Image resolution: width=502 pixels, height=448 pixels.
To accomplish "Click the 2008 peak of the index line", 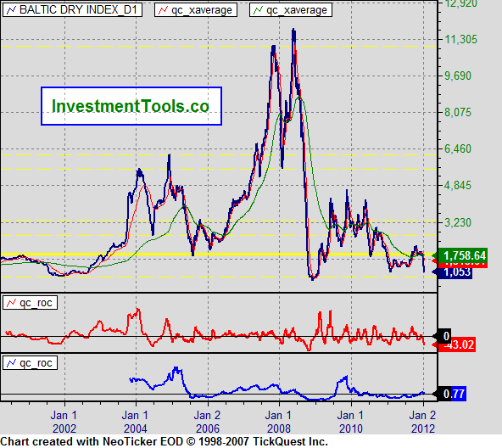I will 293,30.
